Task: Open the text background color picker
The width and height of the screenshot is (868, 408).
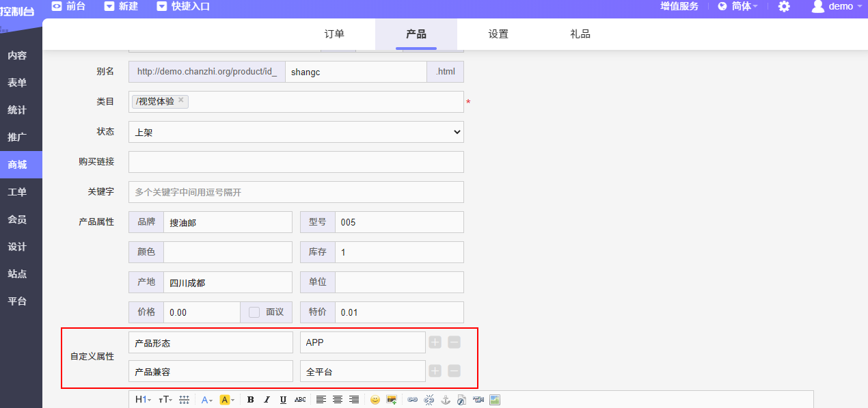Action: pos(228,400)
